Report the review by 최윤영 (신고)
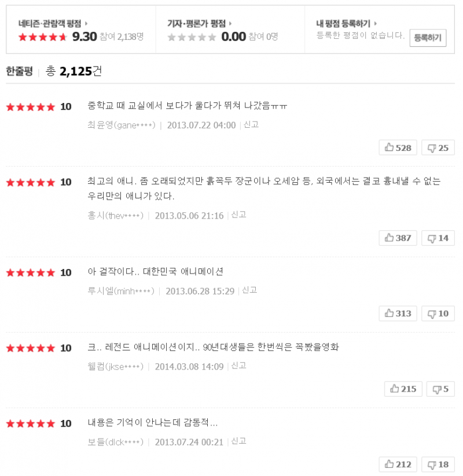 tap(251, 125)
